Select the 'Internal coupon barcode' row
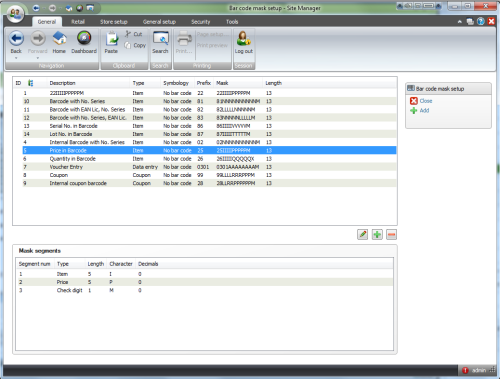The image size is (500, 379). 209,183
